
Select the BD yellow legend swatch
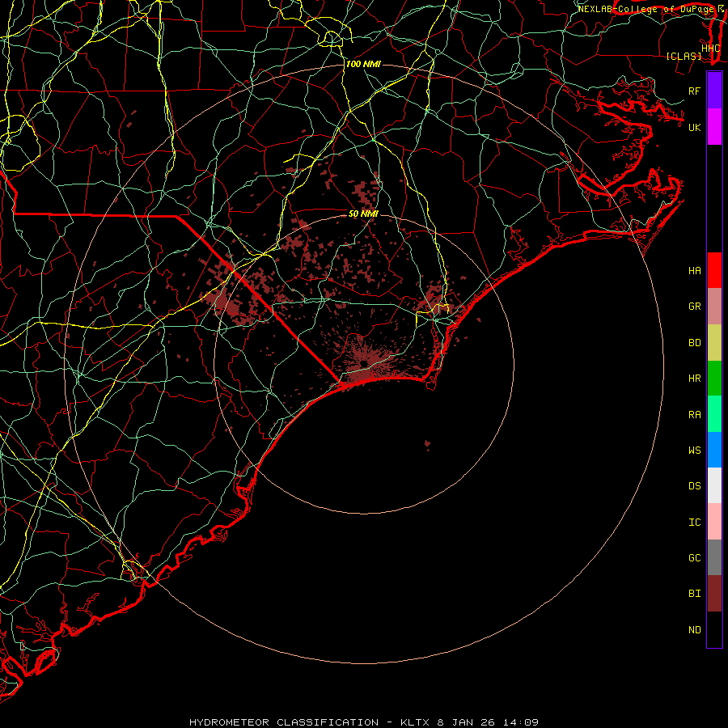(x=714, y=343)
